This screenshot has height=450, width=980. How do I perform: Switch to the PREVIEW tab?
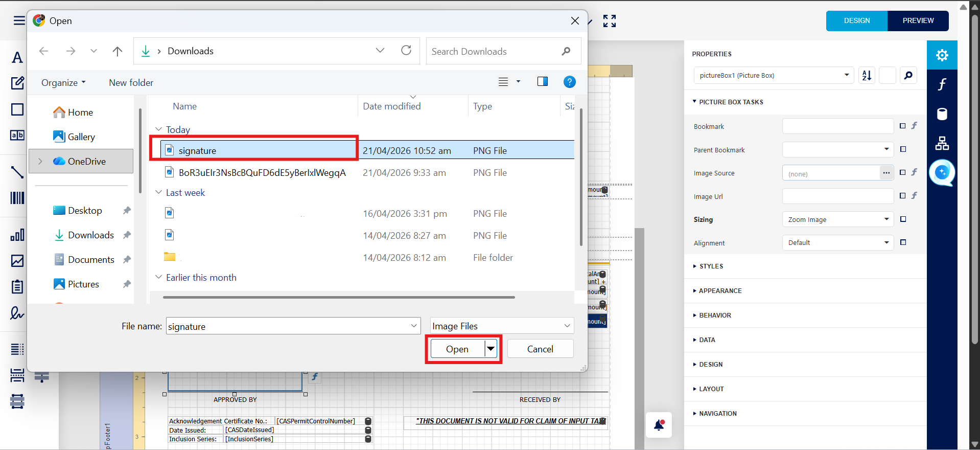[918, 21]
